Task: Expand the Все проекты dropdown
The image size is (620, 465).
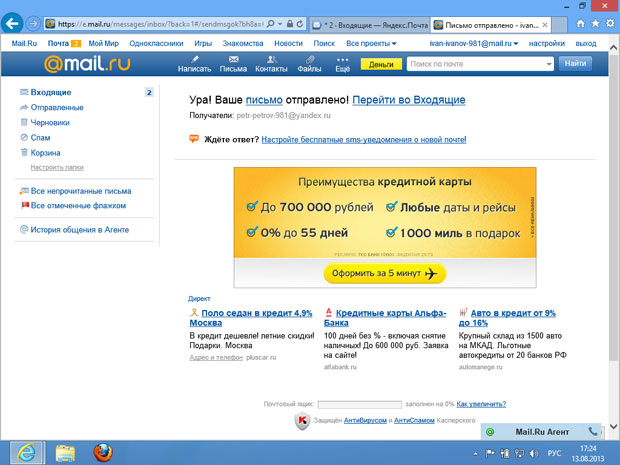Action: tap(371, 44)
